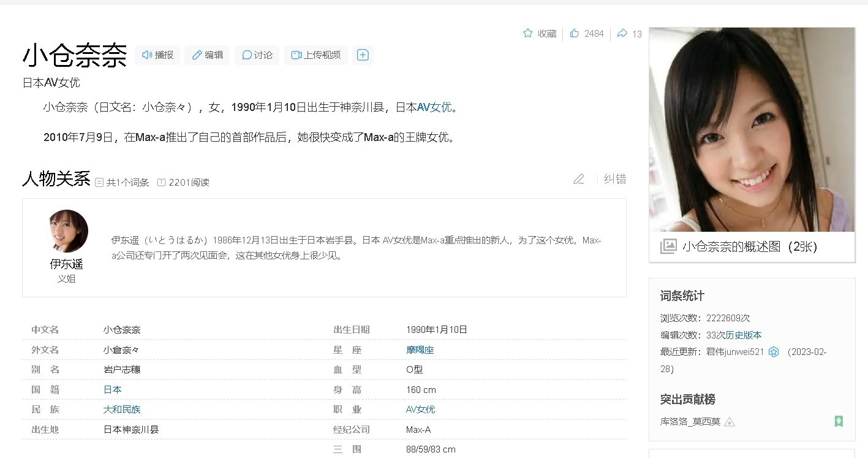The width and height of the screenshot is (868, 458).
Task: Click the thumbs-up like icon
Action: coord(574,33)
